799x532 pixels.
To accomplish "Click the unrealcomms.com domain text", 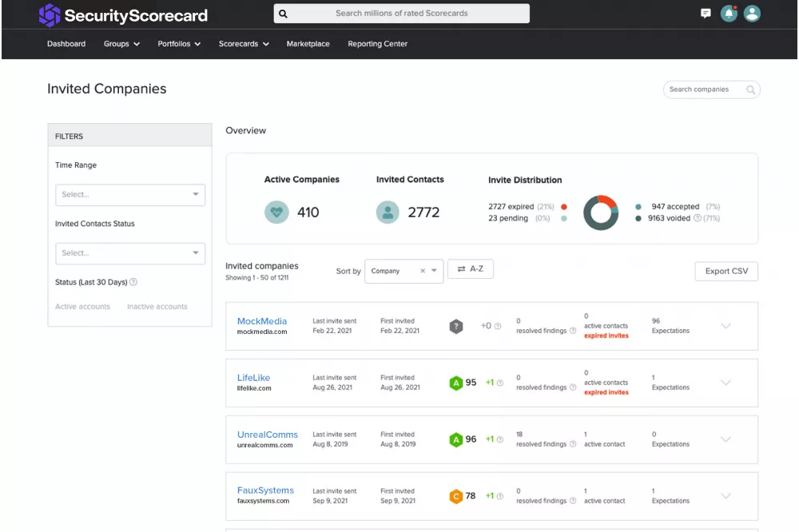I will [265, 445].
